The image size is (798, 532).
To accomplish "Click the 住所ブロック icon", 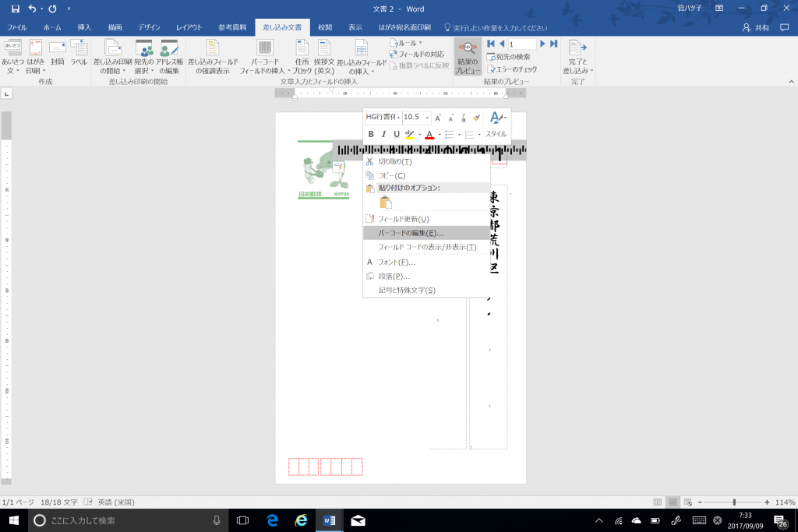I will 302,57.
